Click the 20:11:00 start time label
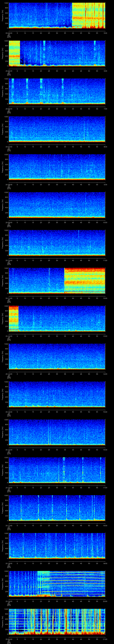Viewport: 114px width, 644px height. [x=9, y=298]
